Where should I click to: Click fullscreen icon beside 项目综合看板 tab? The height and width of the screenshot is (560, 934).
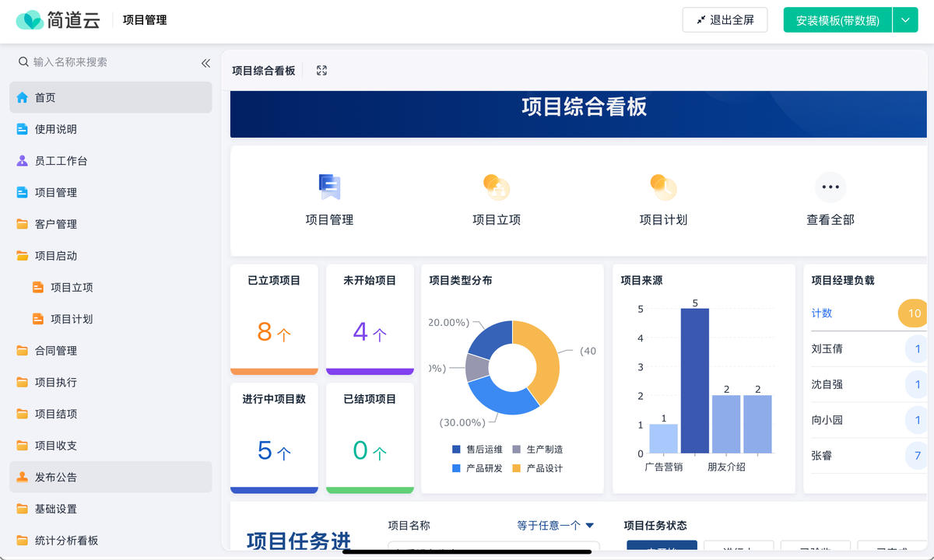[x=321, y=71]
